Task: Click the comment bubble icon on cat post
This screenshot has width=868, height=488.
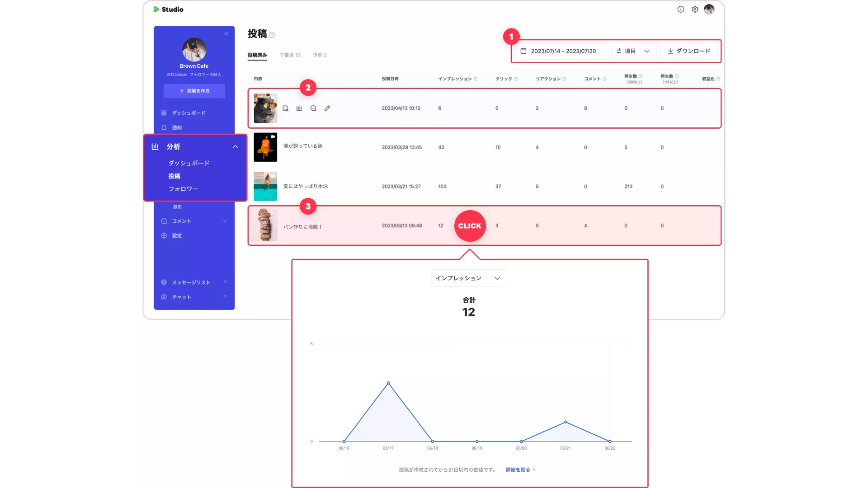Action: point(313,108)
